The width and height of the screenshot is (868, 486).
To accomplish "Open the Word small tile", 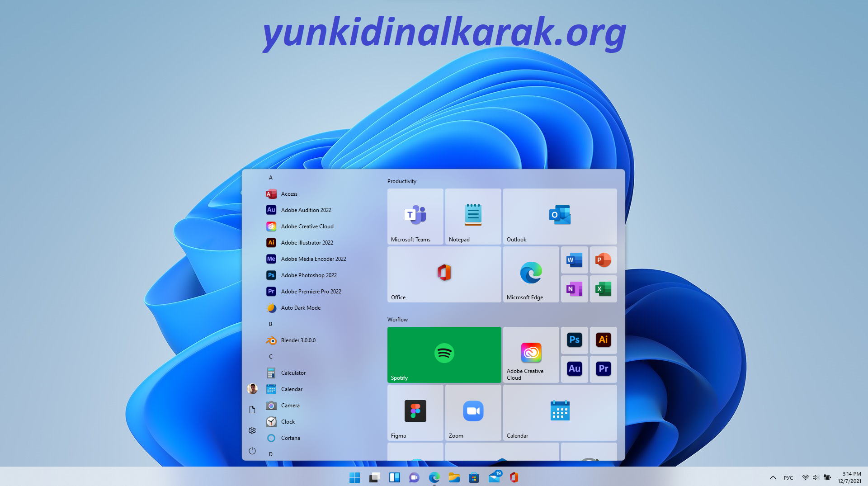I will tap(574, 260).
